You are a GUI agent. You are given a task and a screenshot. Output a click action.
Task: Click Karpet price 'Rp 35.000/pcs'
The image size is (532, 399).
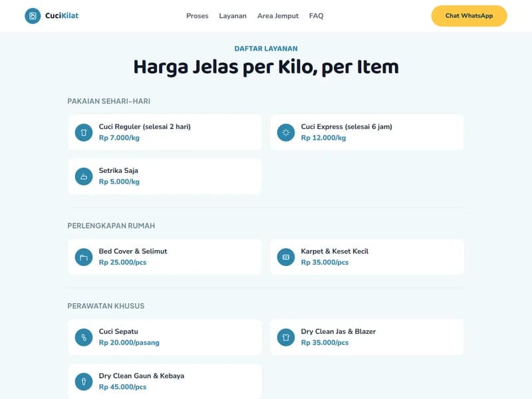click(325, 262)
